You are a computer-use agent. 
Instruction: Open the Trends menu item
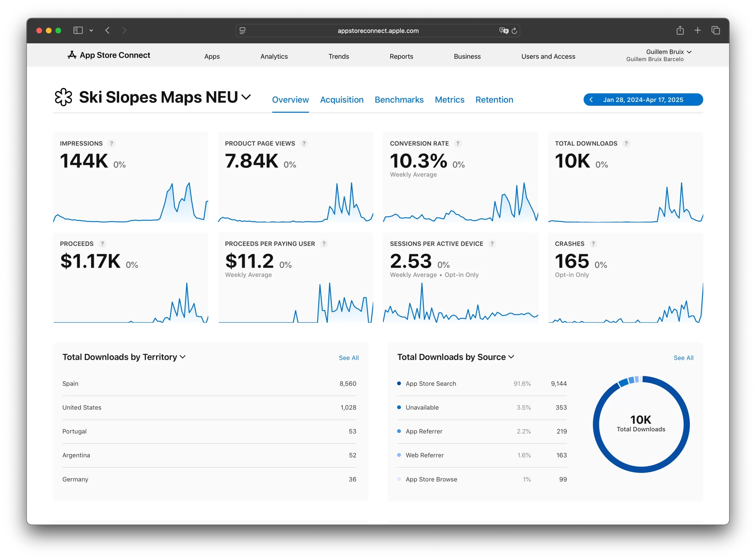pyautogui.click(x=339, y=56)
